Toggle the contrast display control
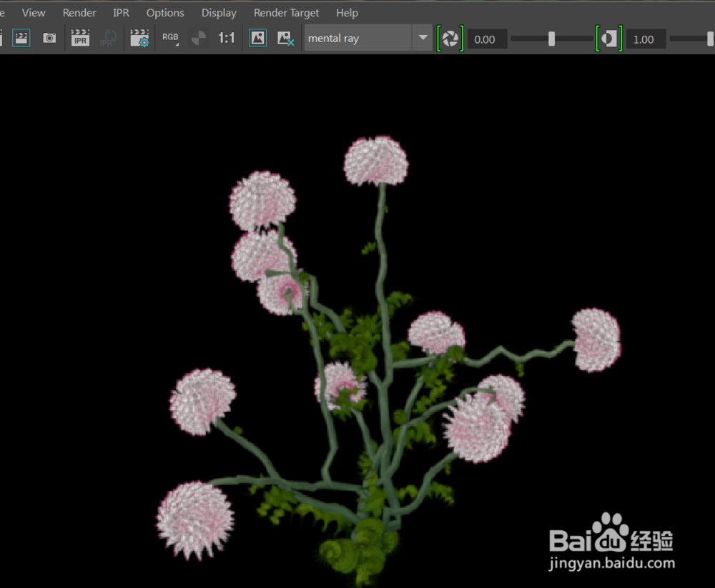 tap(609, 39)
